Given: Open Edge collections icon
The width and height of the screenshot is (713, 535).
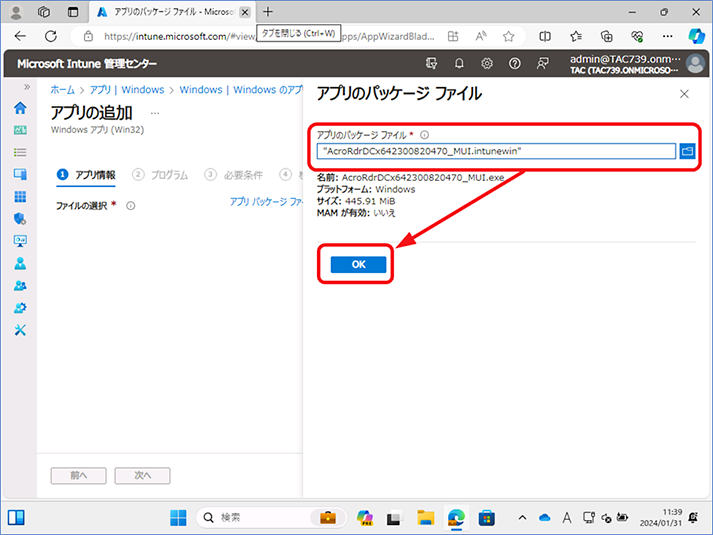Looking at the screenshot, I should tap(607, 36).
